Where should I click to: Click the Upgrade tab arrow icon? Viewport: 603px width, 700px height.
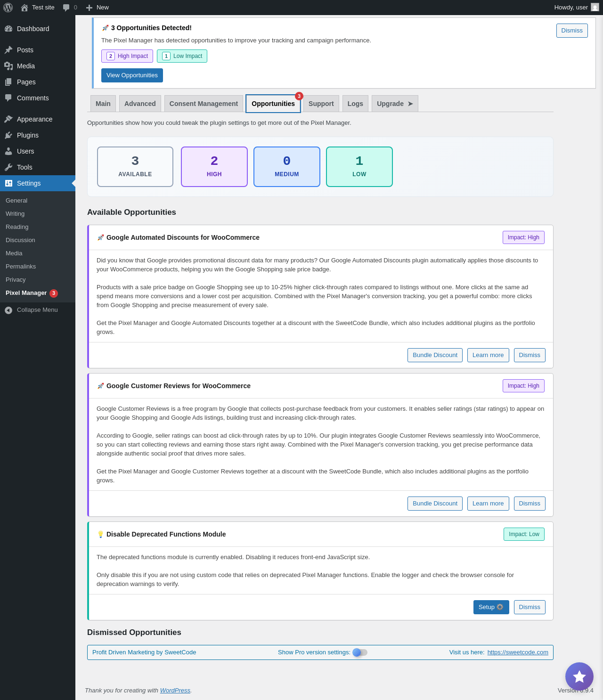(x=410, y=104)
